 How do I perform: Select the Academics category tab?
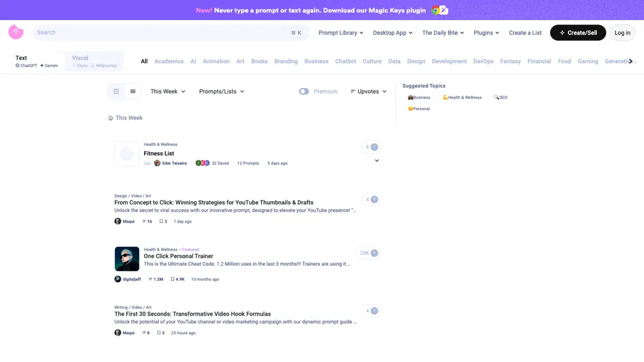169,62
